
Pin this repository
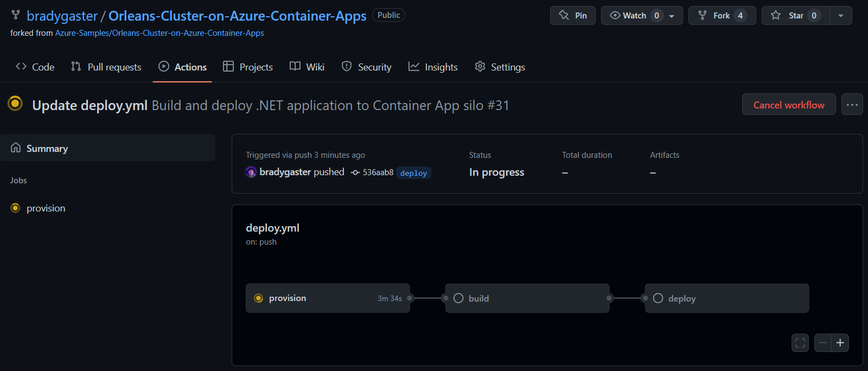pos(573,16)
